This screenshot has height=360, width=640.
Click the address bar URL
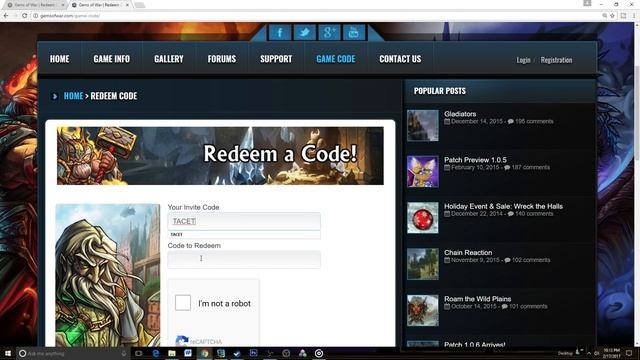70,16
